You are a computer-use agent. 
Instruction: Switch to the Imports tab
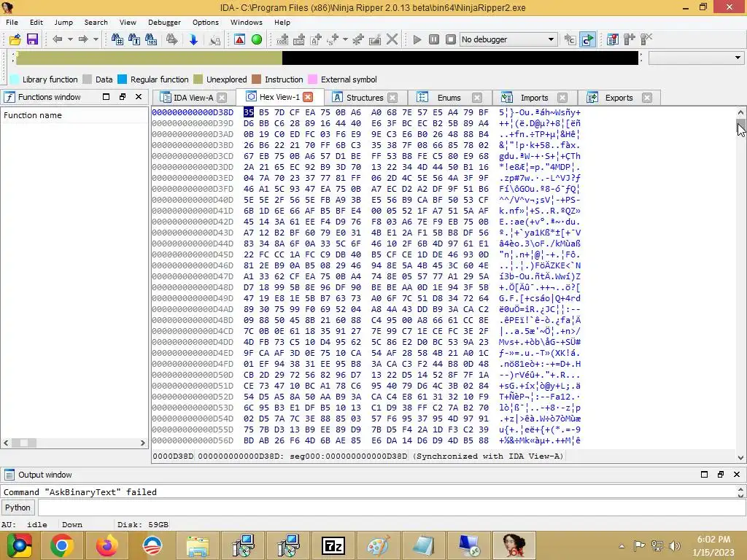(534, 98)
